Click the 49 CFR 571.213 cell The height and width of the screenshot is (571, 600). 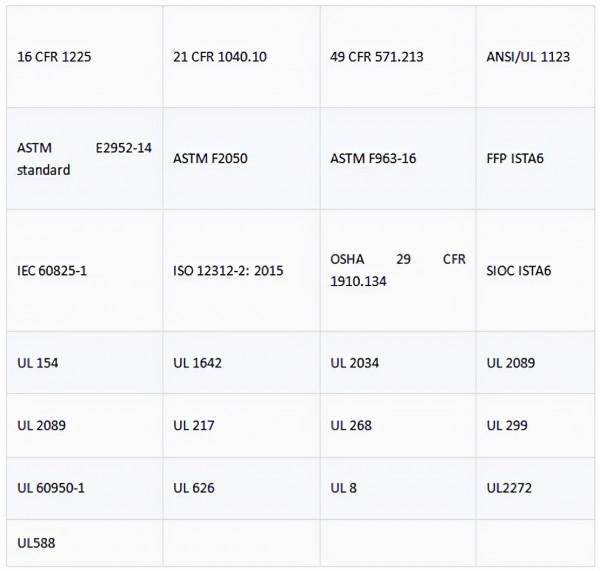click(x=377, y=57)
